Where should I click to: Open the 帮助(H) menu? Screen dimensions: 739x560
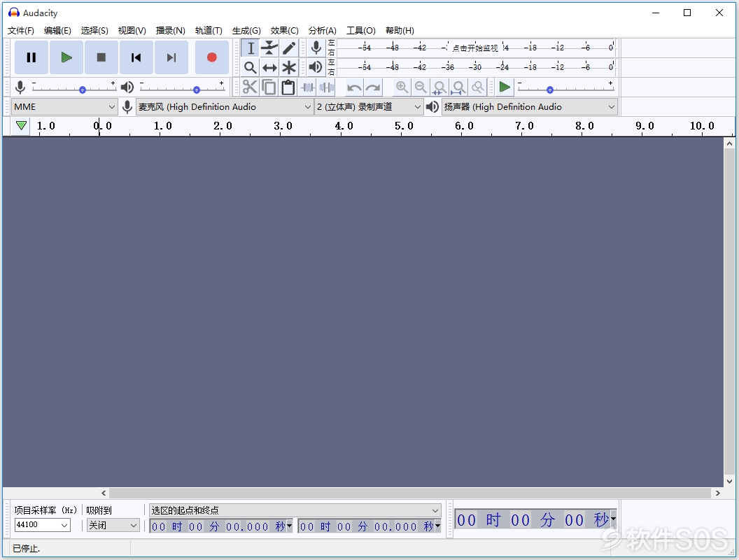click(x=400, y=31)
